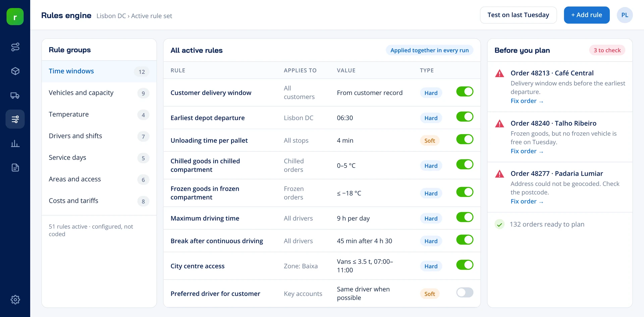This screenshot has width=644, height=317.
Task: Click the green 'r' app logo
Action: click(15, 16)
